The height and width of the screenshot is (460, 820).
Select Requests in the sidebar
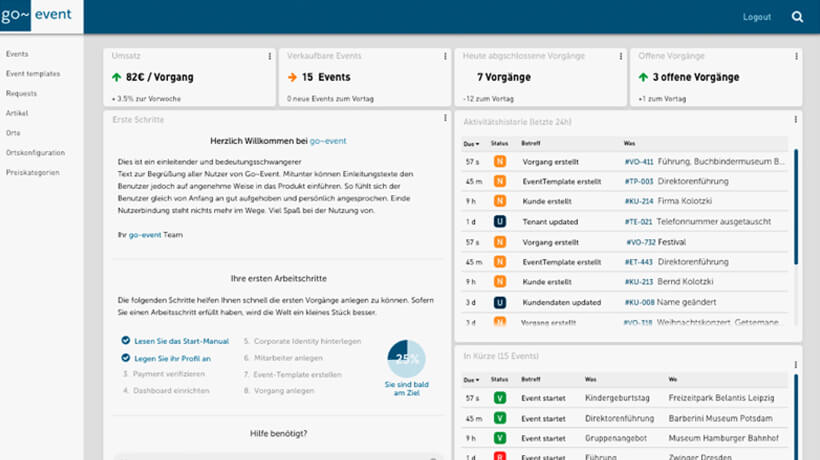(x=22, y=93)
